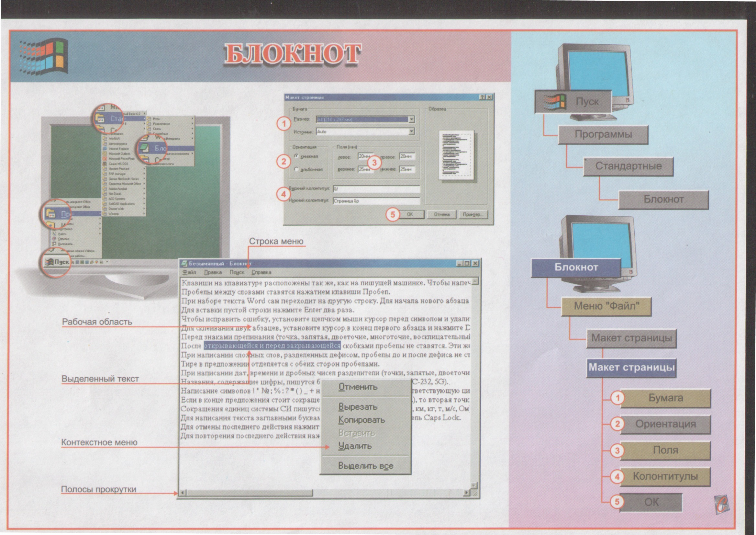The width and height of the screenshot is (756, 535).
Task: Click Найти search icon in Start menu
Action: pos(54,234)
